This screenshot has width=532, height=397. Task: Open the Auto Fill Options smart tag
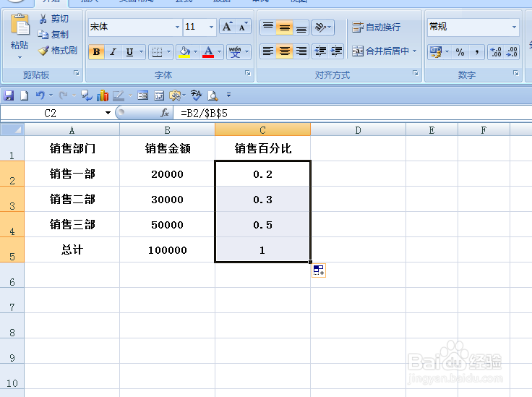[319, 270]
